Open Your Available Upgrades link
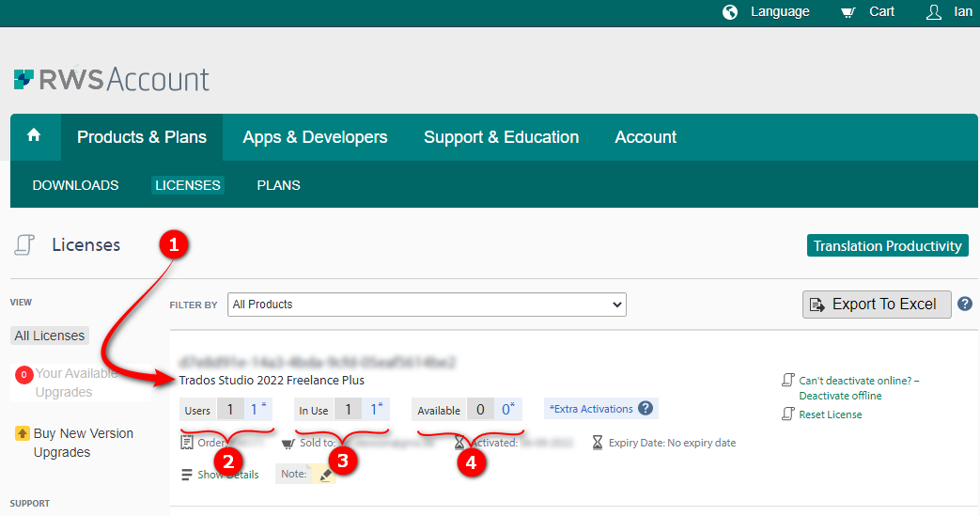 [75, 383]
